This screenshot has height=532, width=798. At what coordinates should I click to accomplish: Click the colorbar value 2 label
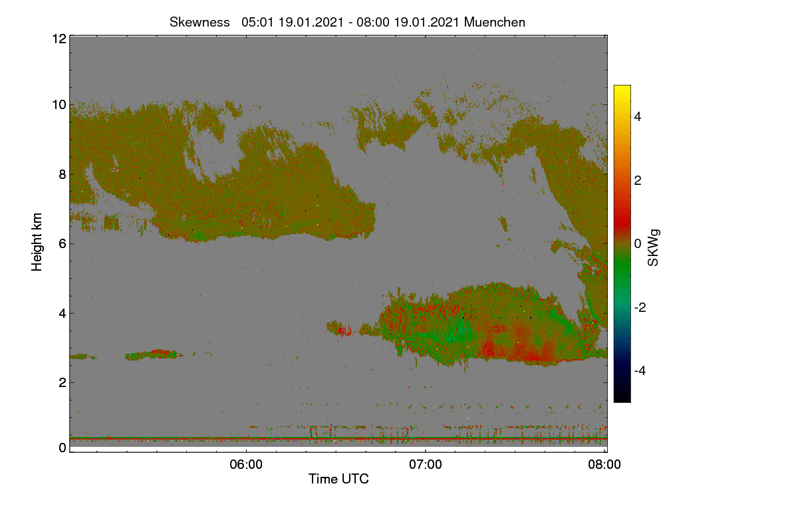click(x=637, y=180)
